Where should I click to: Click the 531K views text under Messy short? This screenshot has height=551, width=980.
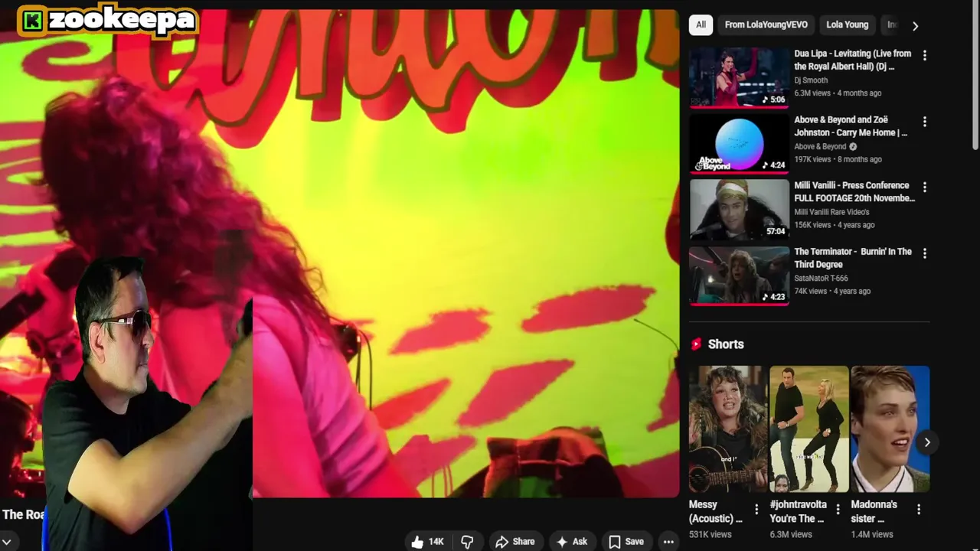click(710, 535)
